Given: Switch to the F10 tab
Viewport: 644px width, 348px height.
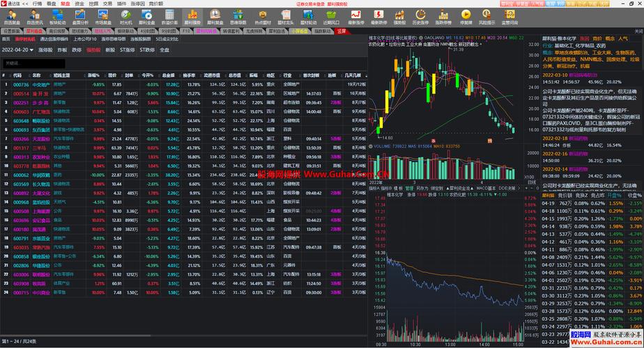Looking at the screenshot, I should [x=186, y=31].
